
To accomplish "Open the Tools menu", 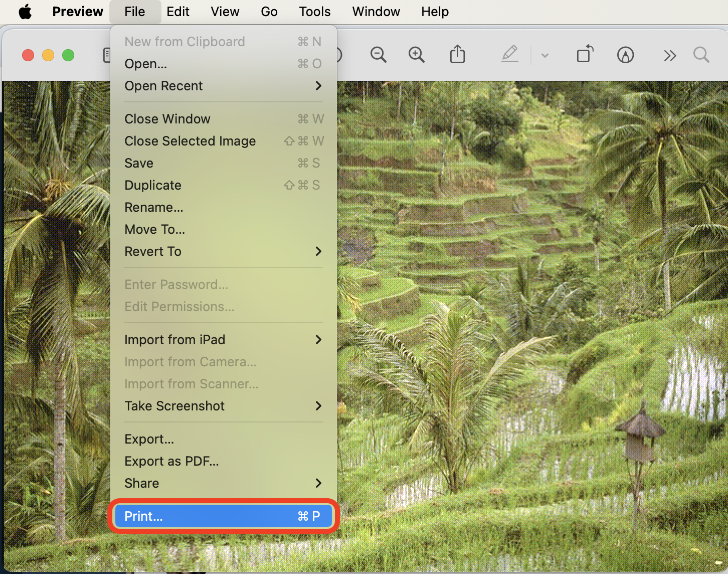I will [314, 11].
